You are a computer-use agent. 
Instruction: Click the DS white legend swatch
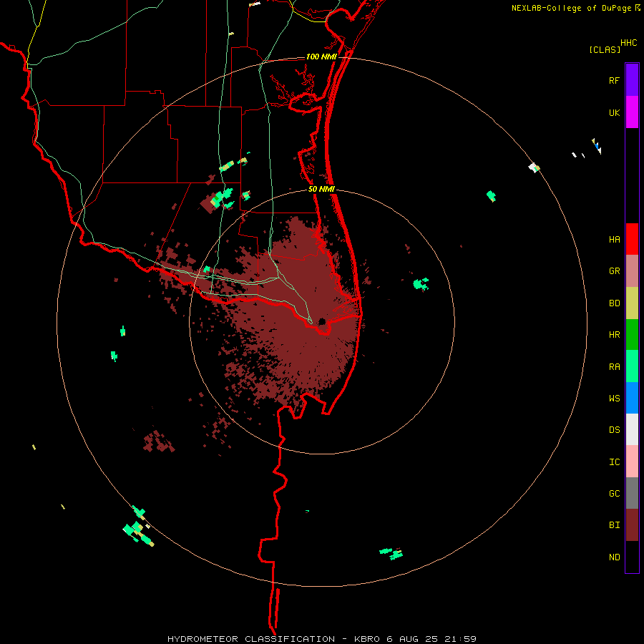click(x=632, y=429)
